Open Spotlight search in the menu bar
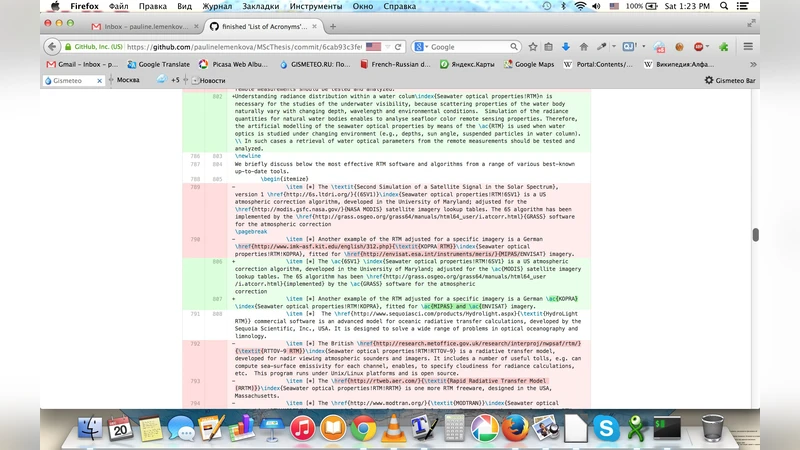 tap(723, 6)
